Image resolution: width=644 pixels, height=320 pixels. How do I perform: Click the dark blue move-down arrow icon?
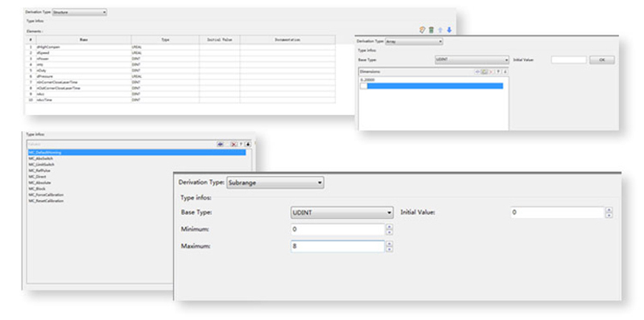click(x=449, y=30)
